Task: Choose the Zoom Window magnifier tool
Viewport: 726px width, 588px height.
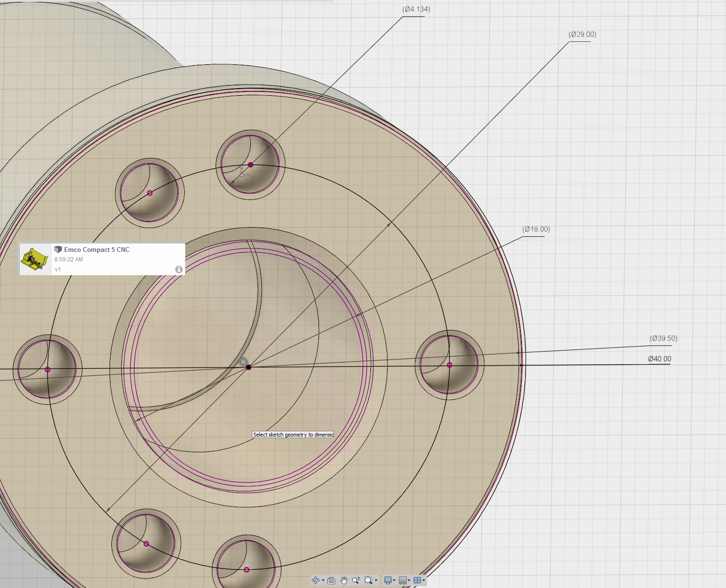Action: pyautogui.click(x=368, y=580)
